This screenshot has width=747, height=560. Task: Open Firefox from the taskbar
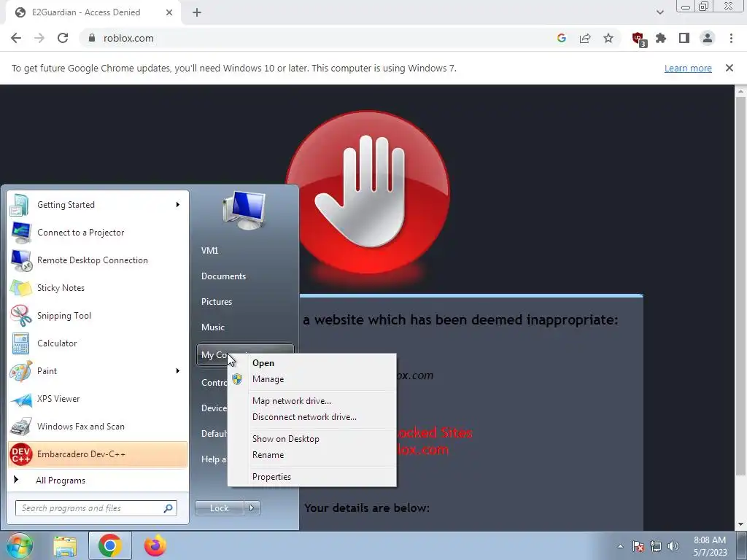pos(155,545)
